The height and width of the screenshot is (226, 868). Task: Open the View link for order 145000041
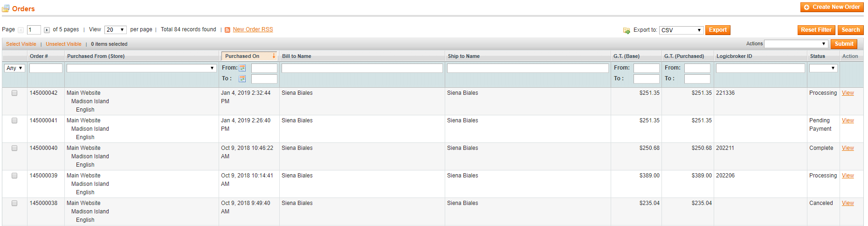coord(847,120)
